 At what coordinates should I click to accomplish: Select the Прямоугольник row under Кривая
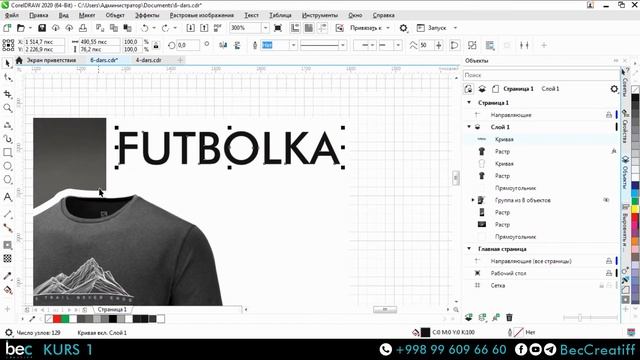point(515,188)
